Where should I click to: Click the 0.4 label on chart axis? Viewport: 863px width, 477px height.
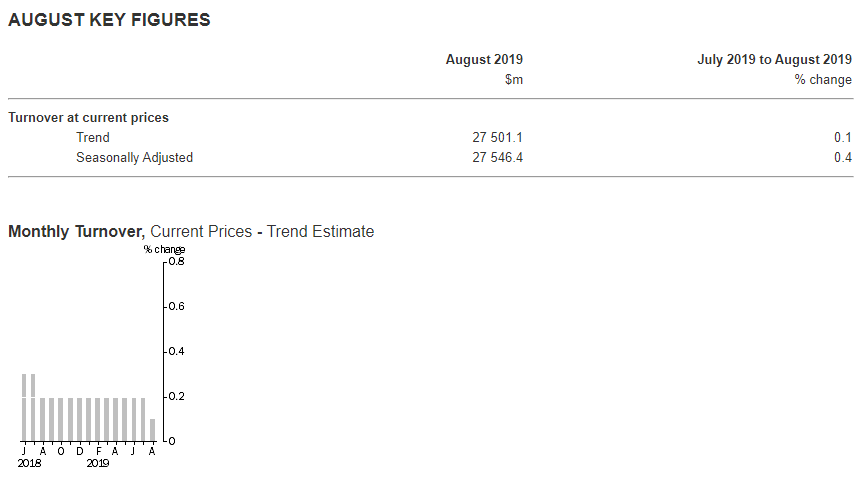(176, 352)
